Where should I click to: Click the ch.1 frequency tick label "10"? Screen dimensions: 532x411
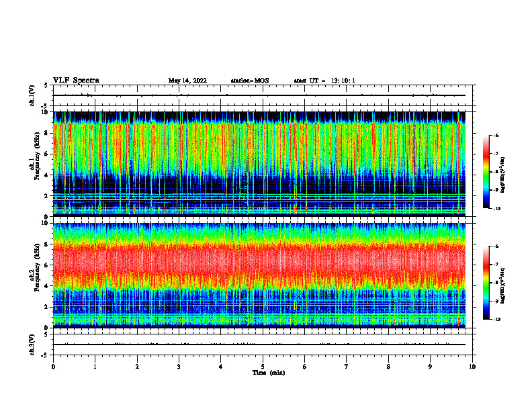[45, 112]
